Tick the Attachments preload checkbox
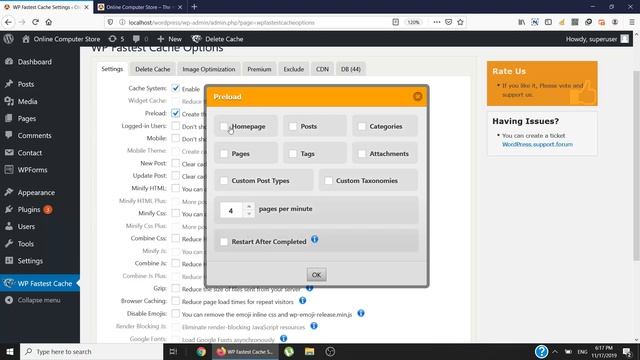This screenshot has height=360, width=640. click(362, 154)
